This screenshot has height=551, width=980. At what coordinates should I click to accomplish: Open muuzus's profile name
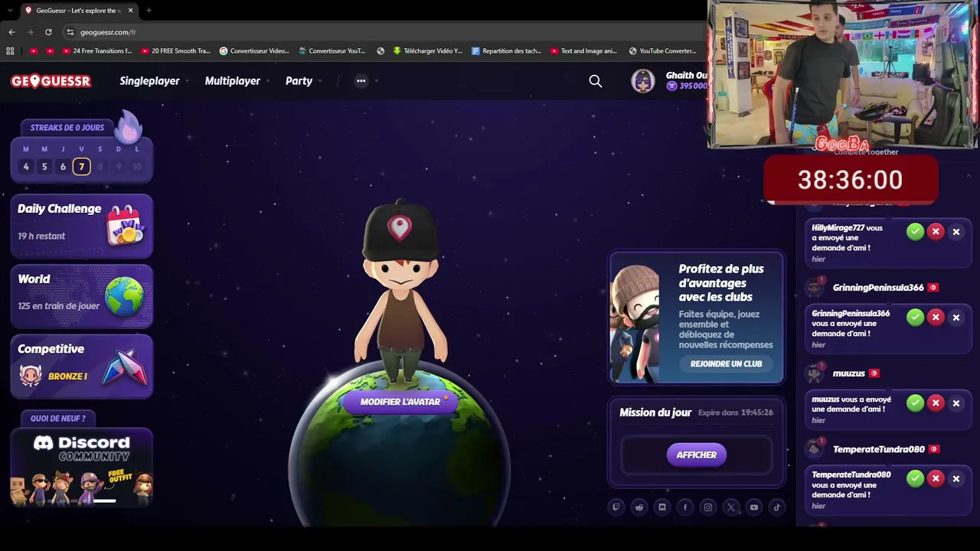(848, 373)
